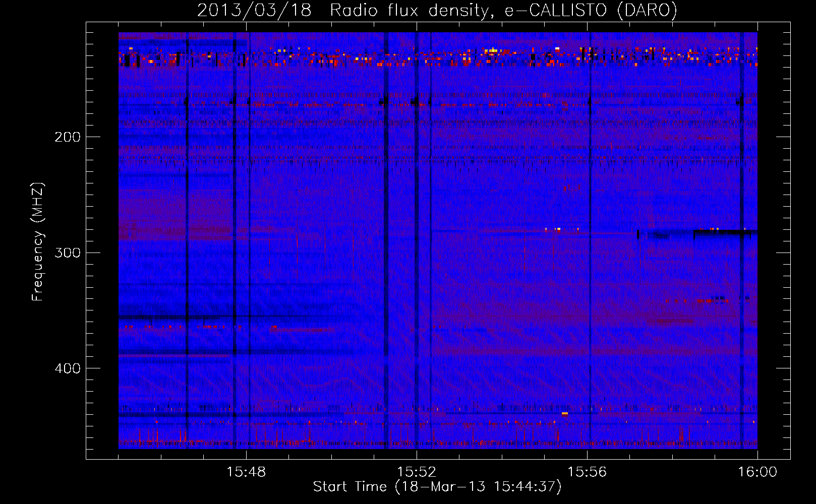816x504 pixels.
Task: Click the 15:52 time tick label
Action: pyautogui.click(x=417, y=472)
